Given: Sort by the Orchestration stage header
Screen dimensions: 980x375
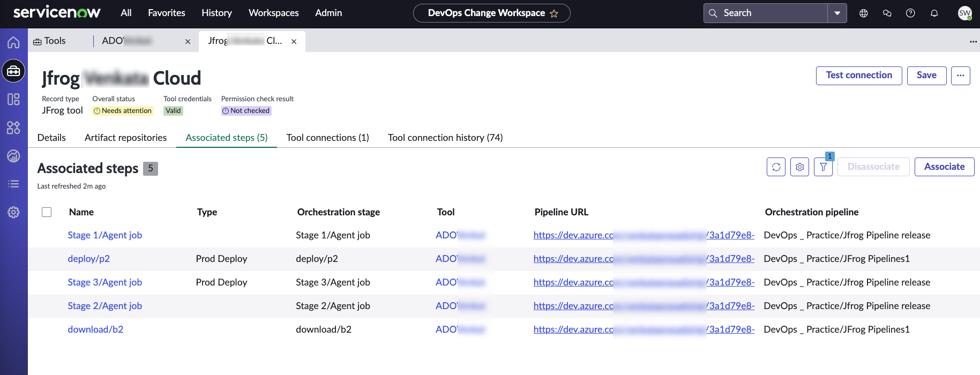Looking at the screenshot, I should [339, 212].
